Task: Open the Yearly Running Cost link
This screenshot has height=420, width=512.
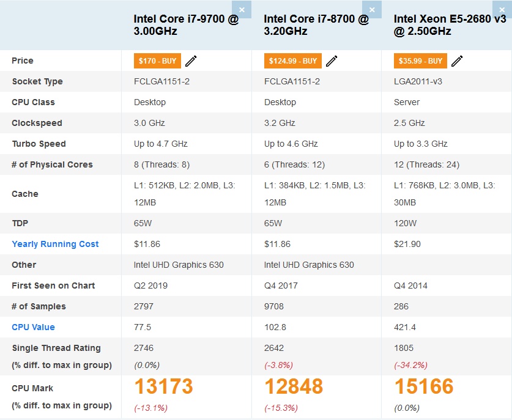Action: [55, 244]
